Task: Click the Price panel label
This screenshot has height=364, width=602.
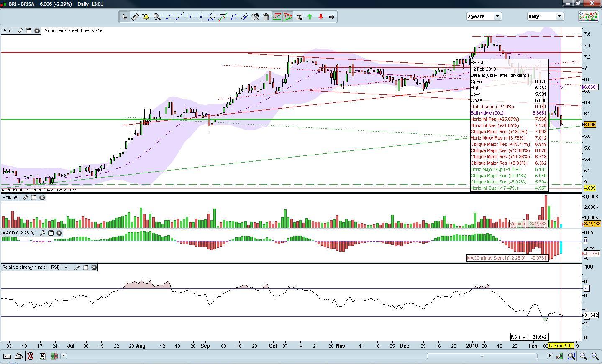Action: (x=8, y=31)
